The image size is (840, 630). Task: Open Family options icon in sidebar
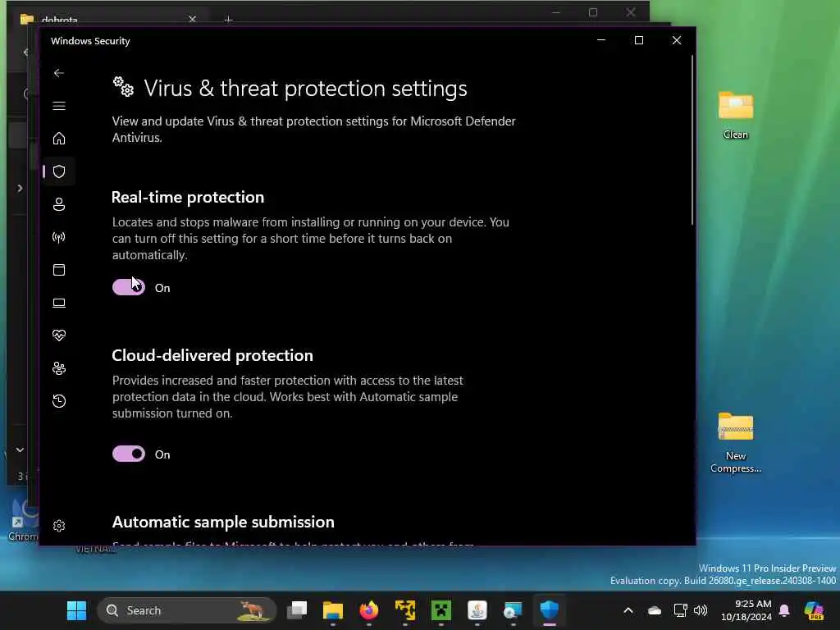pyautogui.click(x=59, y=368)
